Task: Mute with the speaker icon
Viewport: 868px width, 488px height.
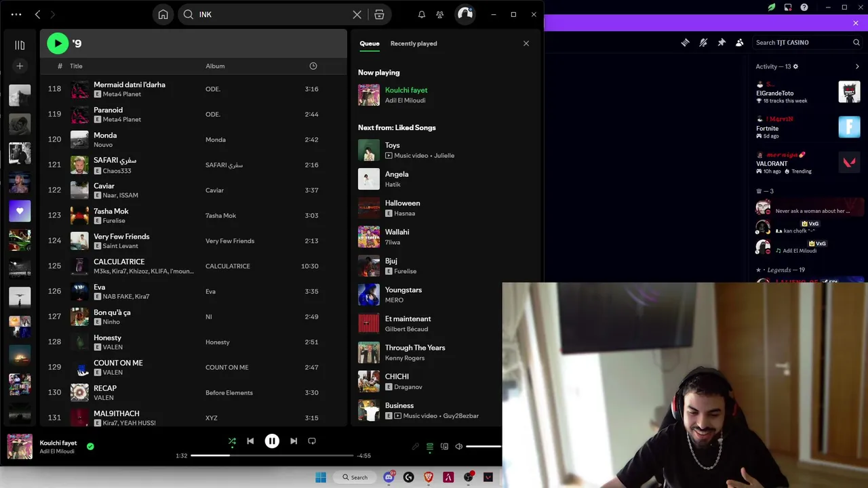Action: point(459,447)
